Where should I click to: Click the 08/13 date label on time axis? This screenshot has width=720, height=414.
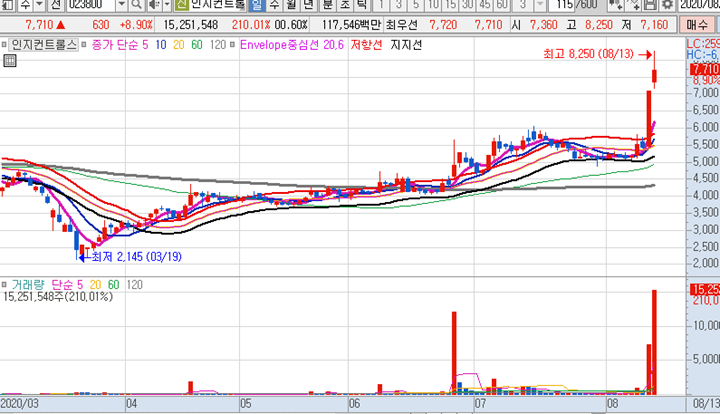pos(706,404)
